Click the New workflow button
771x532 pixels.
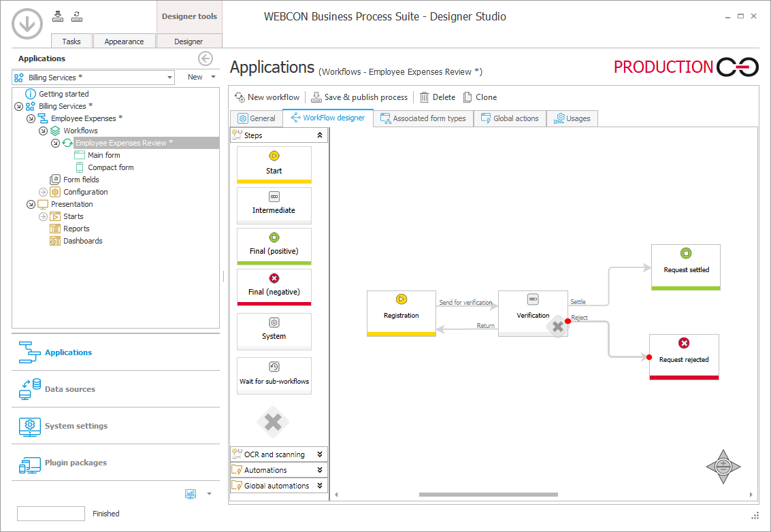267,97
